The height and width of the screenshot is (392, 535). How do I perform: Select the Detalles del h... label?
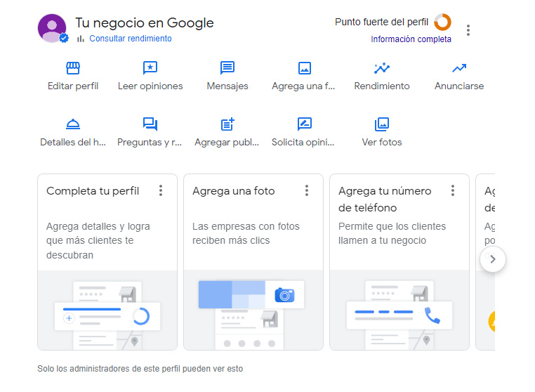(x=73, y=142)
